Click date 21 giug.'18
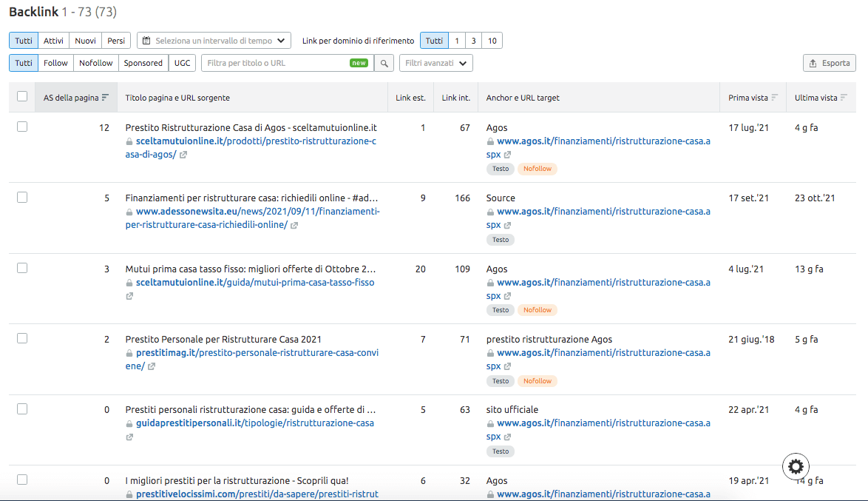 click(x=751, y=339)
